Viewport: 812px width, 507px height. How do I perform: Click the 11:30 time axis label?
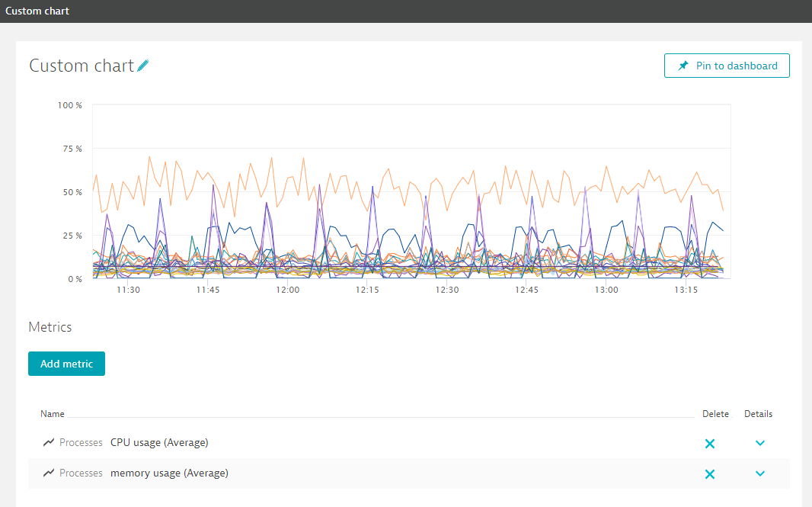128,290
